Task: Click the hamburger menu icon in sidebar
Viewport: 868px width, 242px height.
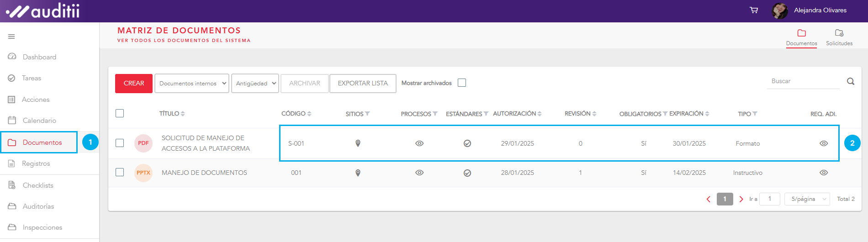Action: coord(11,37)
